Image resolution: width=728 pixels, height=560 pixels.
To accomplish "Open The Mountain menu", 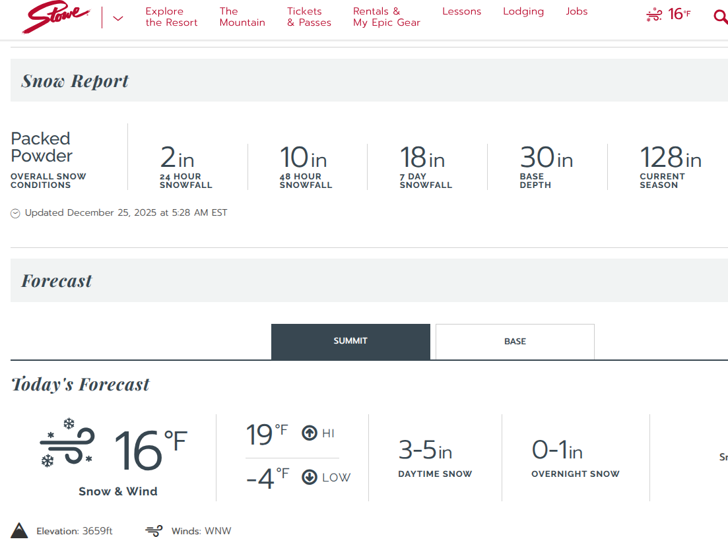I will (242, 17).
